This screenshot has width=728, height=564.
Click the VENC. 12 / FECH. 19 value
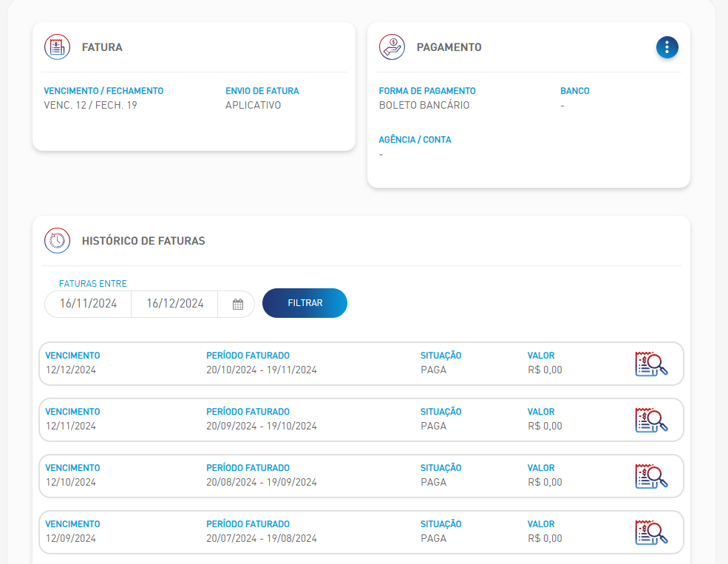click(90, 106)
